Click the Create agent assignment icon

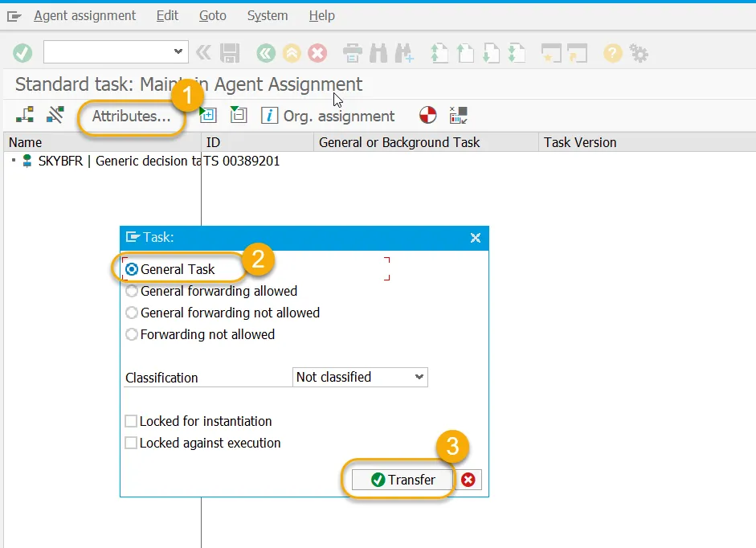point(25,115)
